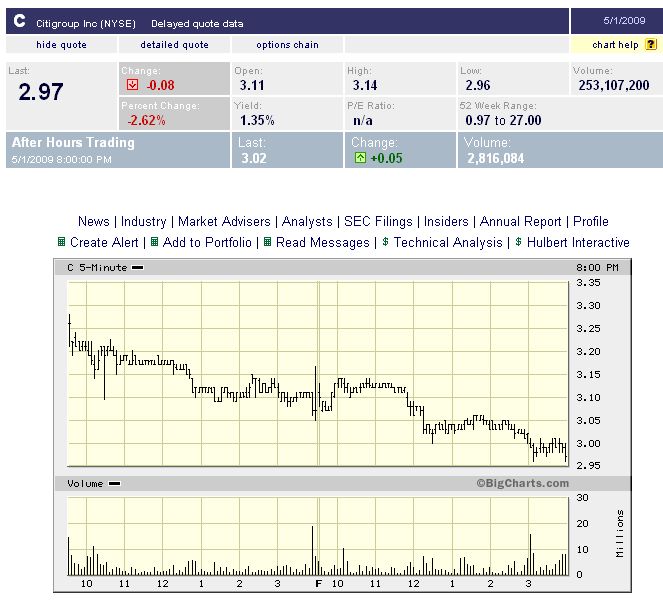This screenshot has height=604, width=663.
Task: Hide the quote panel
Action: point(61,45)
